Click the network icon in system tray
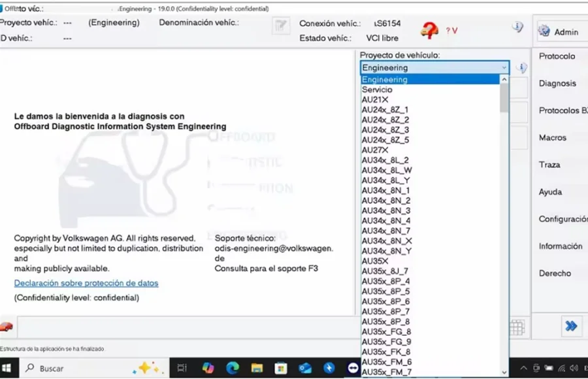The width and height of the screenshot is (588, 379). [x=561, y=368]
